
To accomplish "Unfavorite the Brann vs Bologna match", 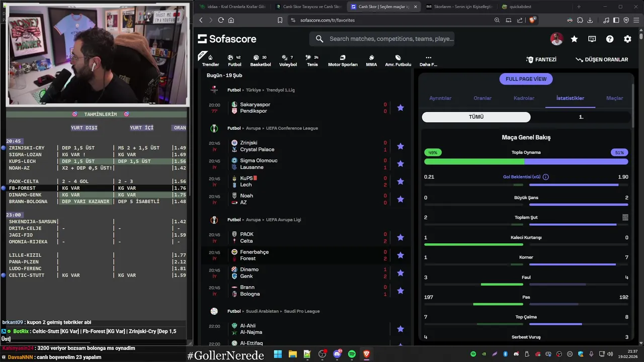I will (400, 291).
